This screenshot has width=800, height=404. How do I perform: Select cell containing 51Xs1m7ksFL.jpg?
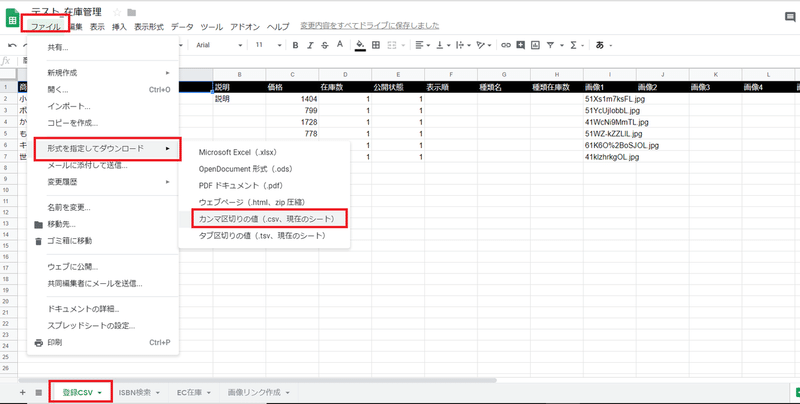[x=610, y=99]
